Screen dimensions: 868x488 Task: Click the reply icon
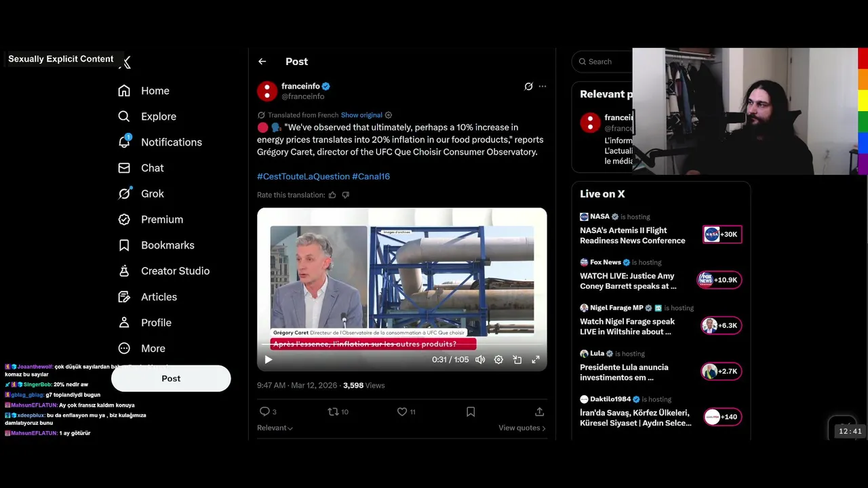(x=264, y=411)
